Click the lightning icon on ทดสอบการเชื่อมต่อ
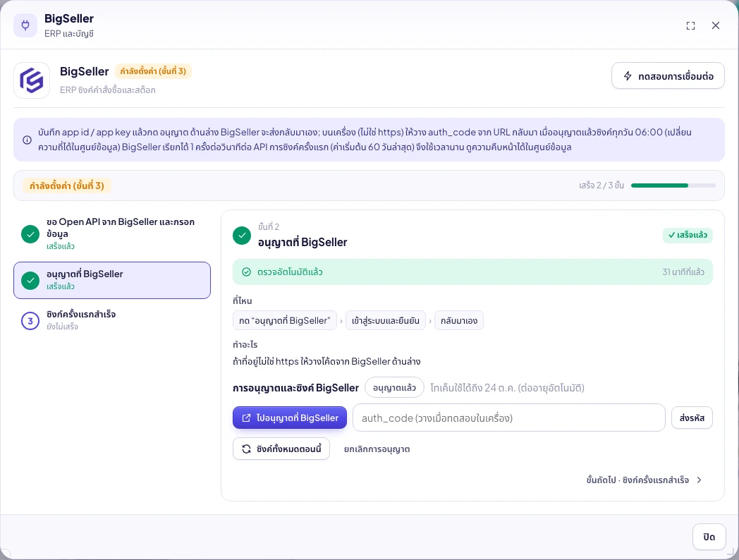739x560 pixels. (628, 76)
